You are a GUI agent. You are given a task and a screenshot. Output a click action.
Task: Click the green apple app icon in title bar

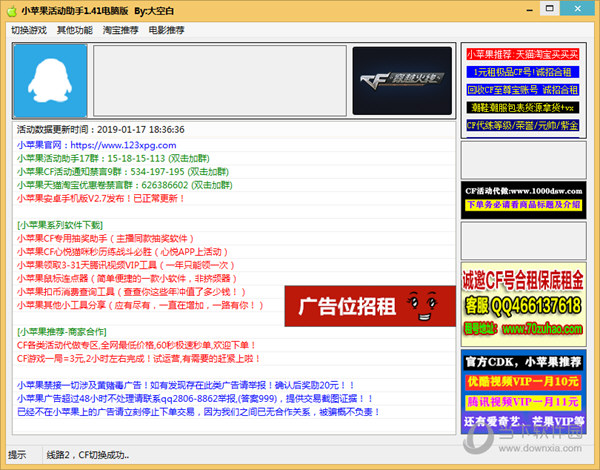pyautogui.click(x=11, y=10)
